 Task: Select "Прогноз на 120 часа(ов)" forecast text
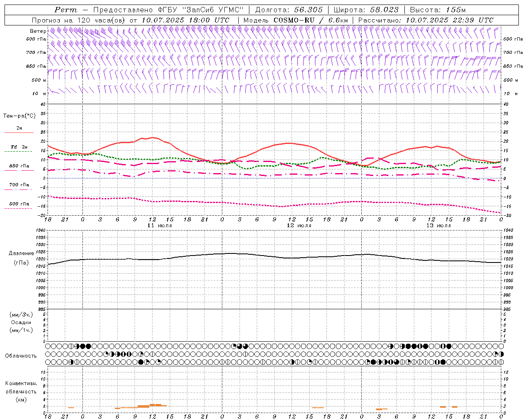click(79, 20)
